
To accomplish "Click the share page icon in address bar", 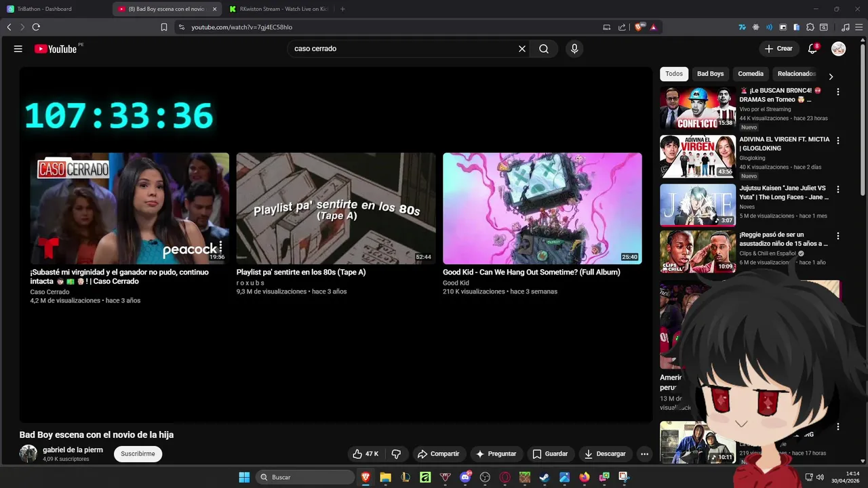I will (x=622, y=27).
